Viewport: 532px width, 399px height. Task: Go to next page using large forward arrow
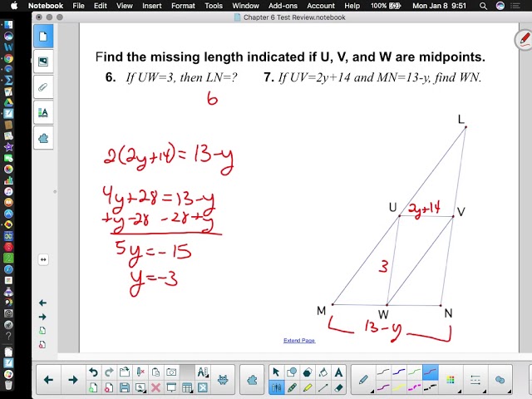tap(73, 380)
